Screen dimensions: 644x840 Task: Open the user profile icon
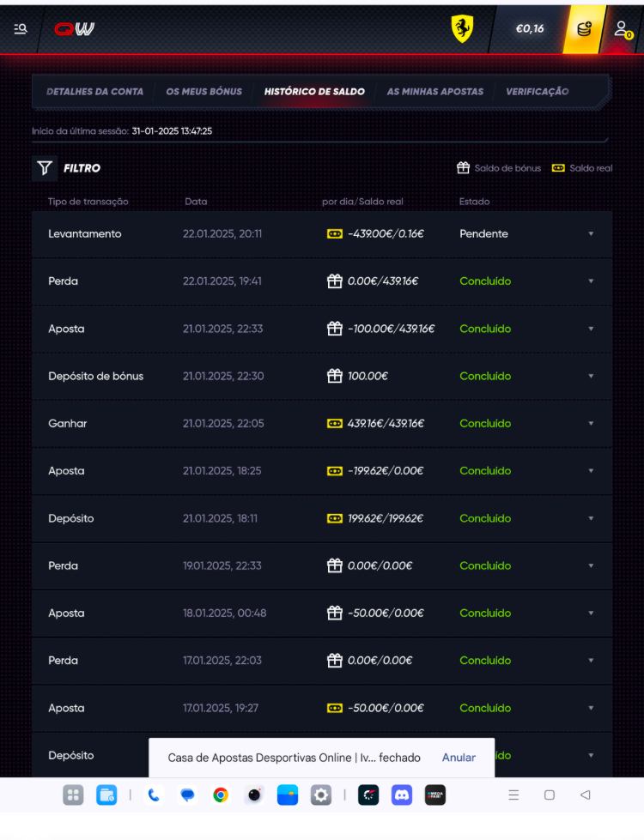[x=623, y=28]
